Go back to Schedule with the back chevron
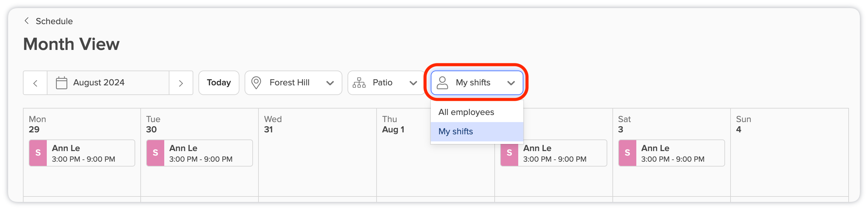The image size is (868, 210). point(26,21)
